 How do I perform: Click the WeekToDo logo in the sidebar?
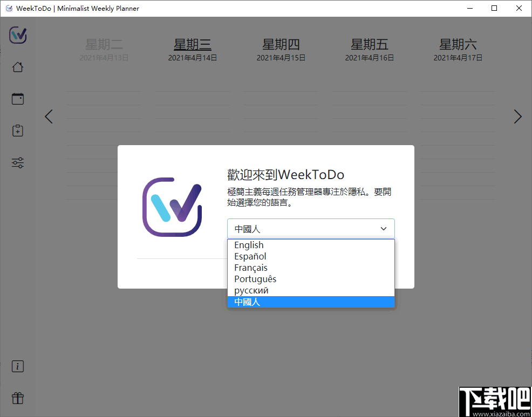[17, 35]
